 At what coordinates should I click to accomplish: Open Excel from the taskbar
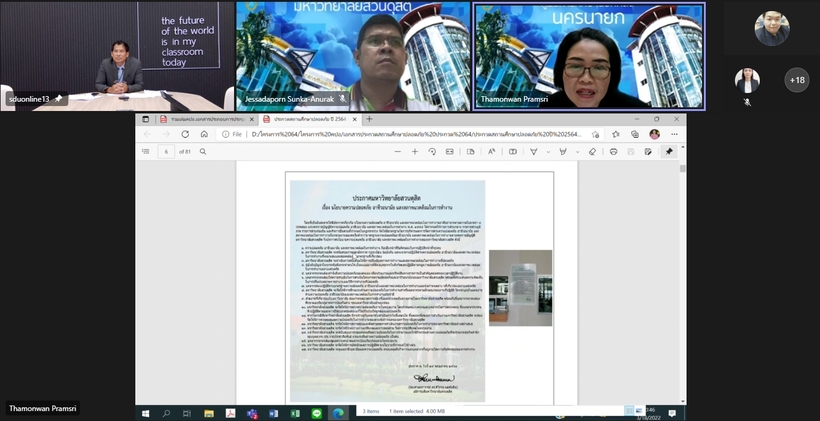295,413
